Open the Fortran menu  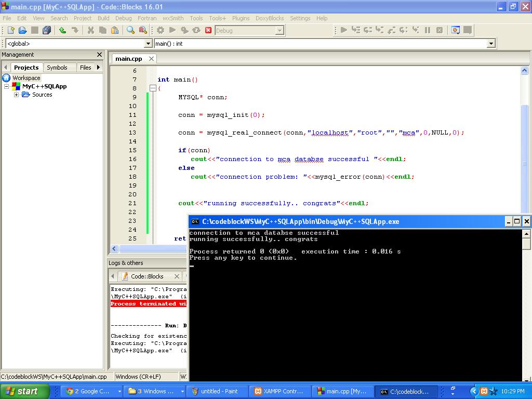147,18
